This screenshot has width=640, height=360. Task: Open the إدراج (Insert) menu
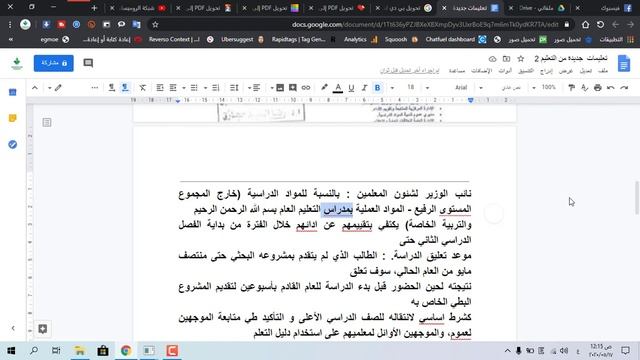[x=546, y=71]
